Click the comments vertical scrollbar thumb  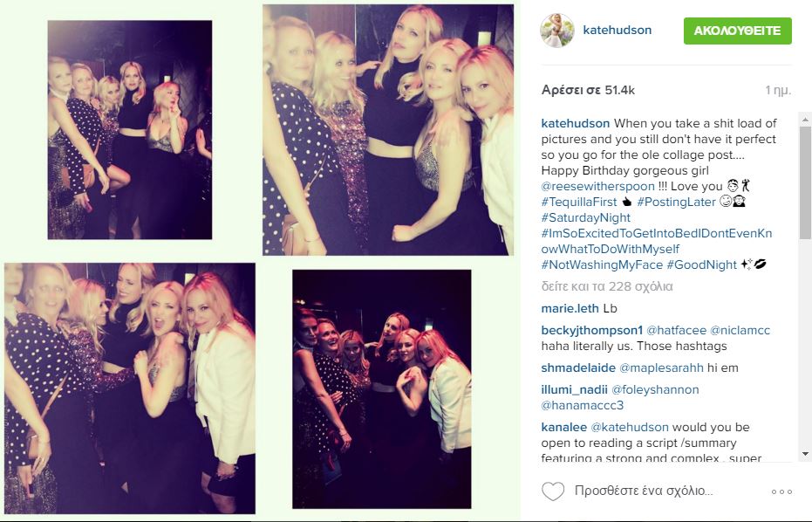[805, 182]
